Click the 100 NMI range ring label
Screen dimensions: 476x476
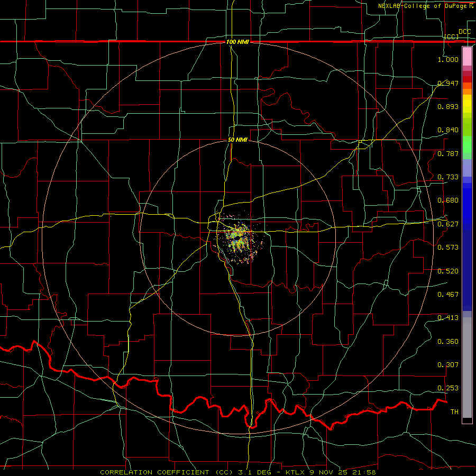[x=237, y=42]
